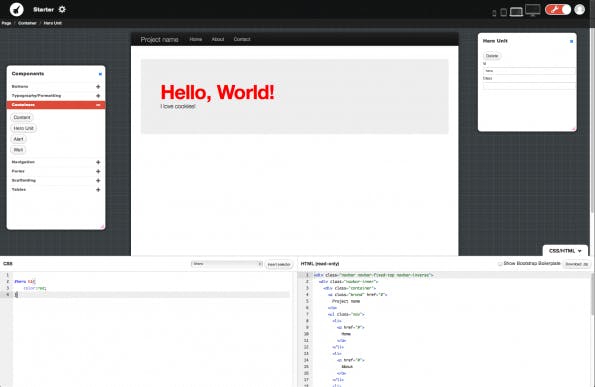595x387 pixels.
Task: Click line 1 of the HTML code
Action: coord(373,275)
